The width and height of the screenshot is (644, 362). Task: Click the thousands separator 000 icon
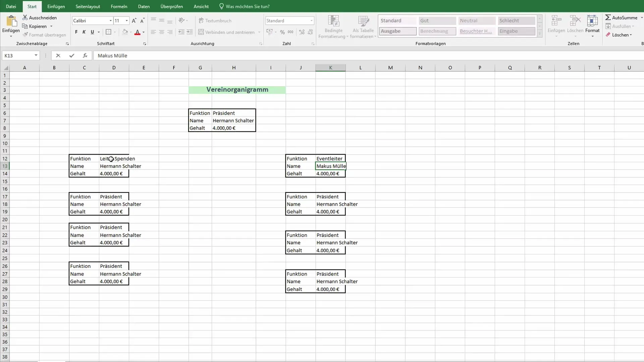(290, 32)
